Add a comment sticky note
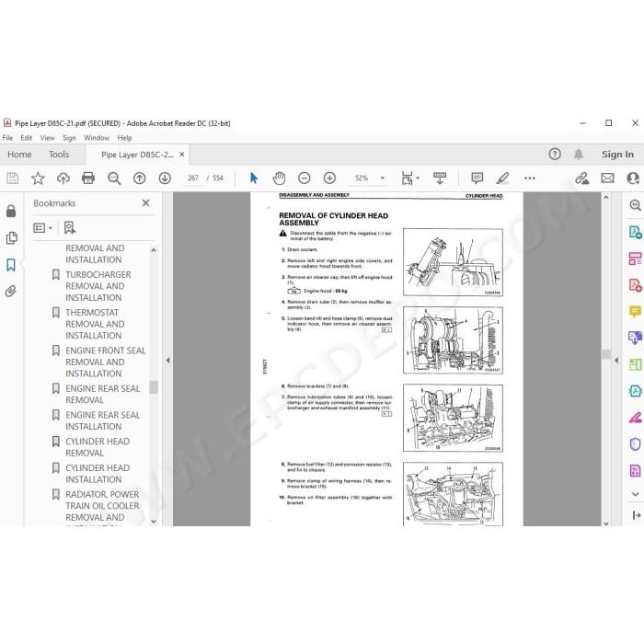 pyautogui.click(x=477, y=178)
